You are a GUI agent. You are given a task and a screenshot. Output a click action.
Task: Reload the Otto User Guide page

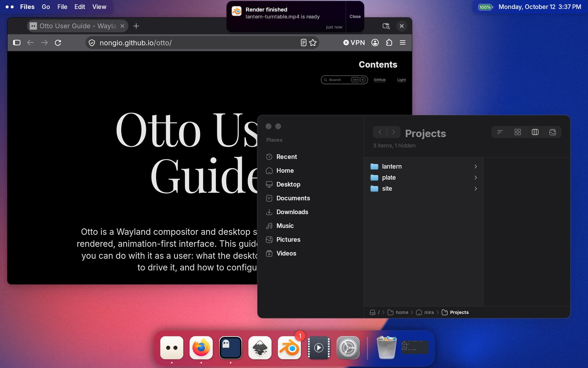pos(58,43)
